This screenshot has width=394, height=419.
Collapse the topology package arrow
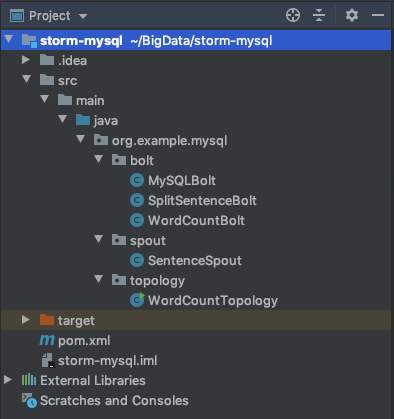coord(99,279)
